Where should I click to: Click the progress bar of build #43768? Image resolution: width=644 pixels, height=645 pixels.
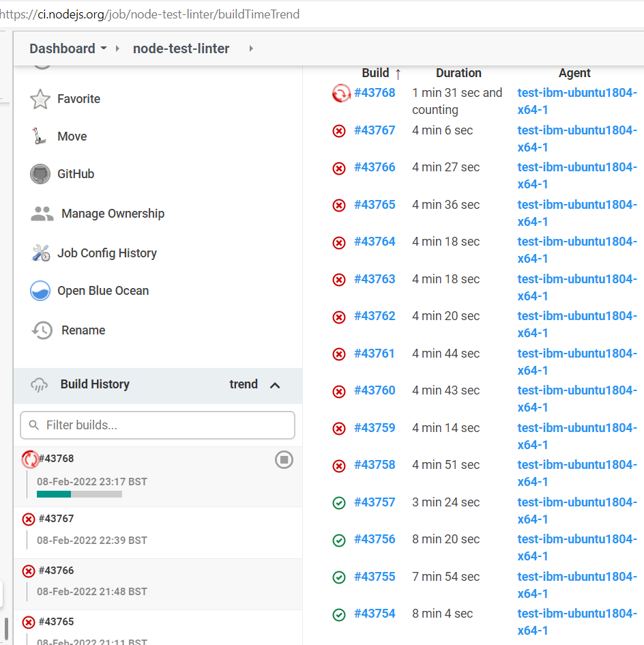(79, 494)
